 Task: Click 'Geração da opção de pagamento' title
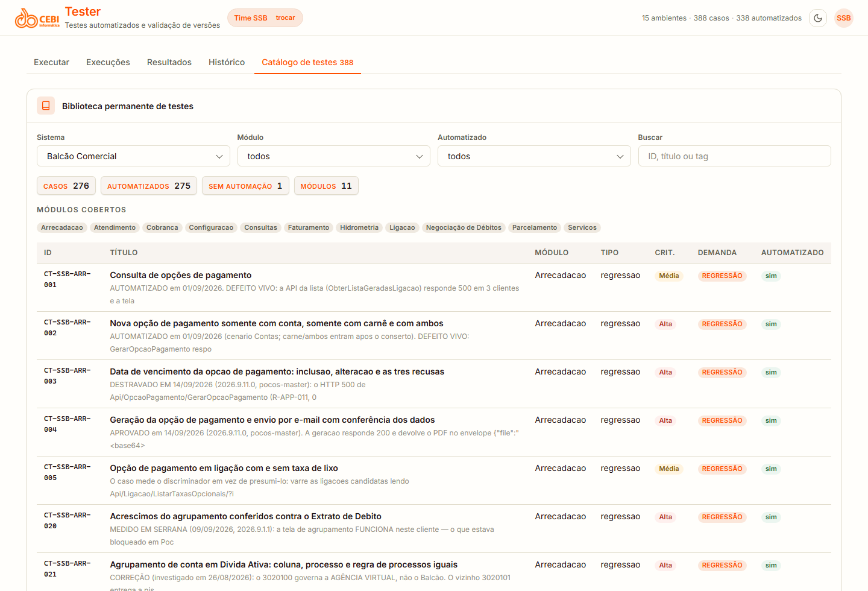[x=272, y=420]
